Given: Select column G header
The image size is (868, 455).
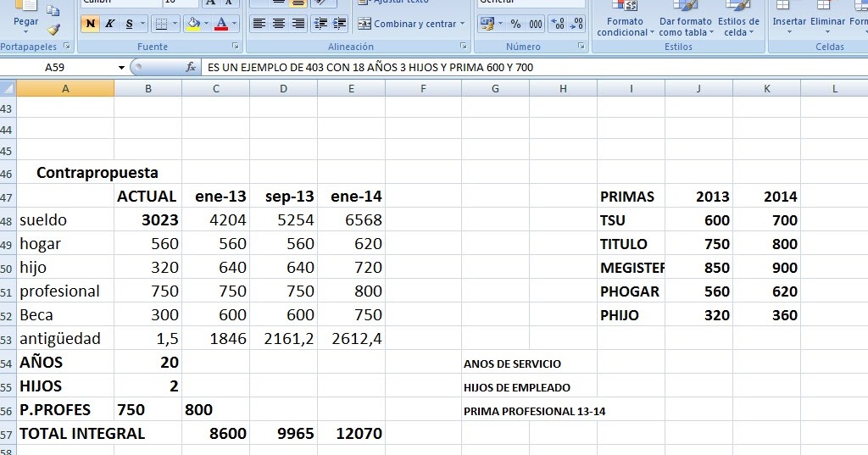Looking at the screenshot, I should point(495,89).
